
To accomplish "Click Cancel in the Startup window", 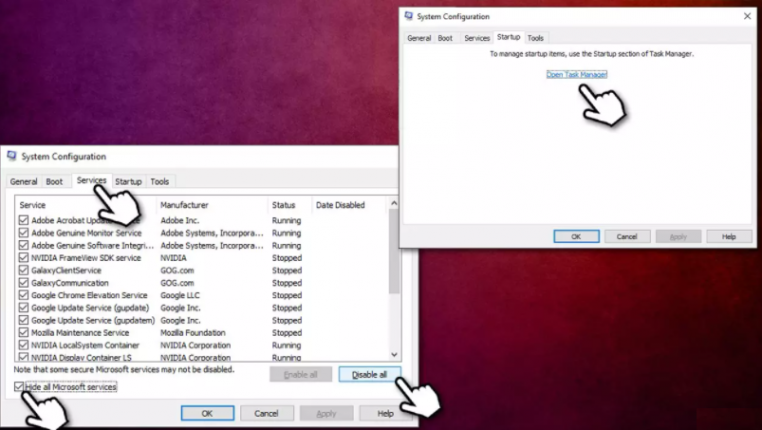I will [x=627, y=237].
